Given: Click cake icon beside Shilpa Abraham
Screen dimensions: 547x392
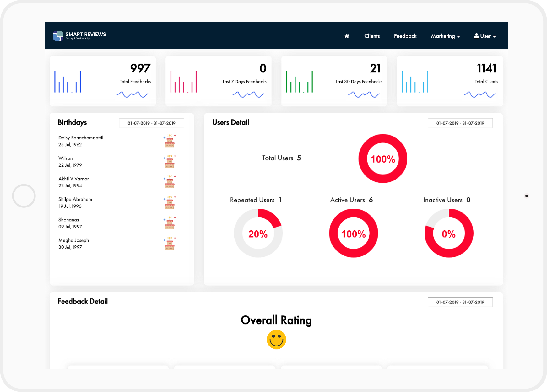Looking at the screenshot, I should coord(170,202).
